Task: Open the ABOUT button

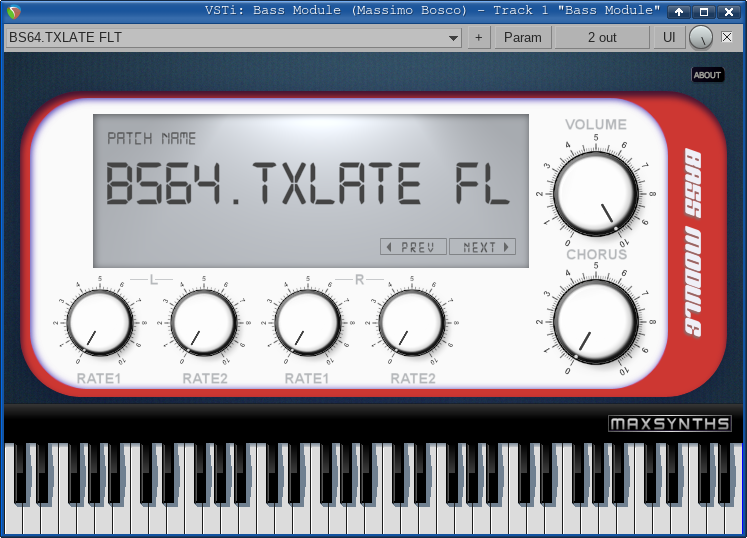Action: pos(707,75)
